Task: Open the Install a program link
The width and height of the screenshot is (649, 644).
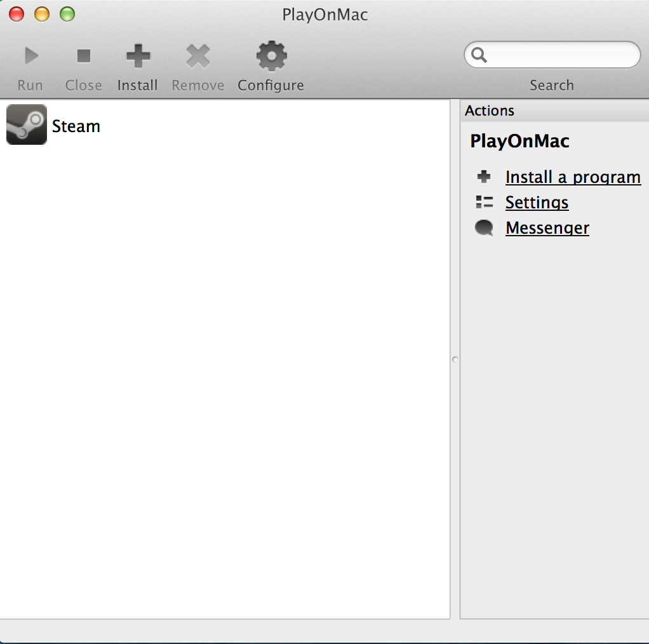Action: [x=573, y=177]
